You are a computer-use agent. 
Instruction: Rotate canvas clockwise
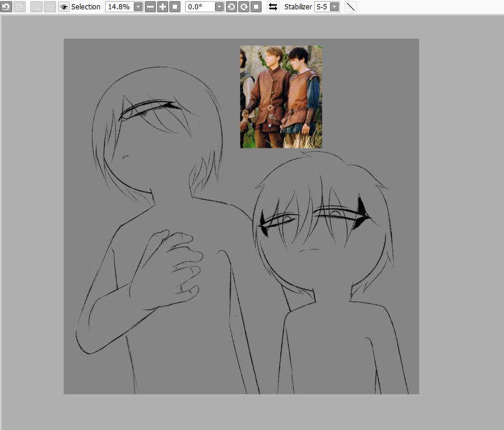[244, 7]
